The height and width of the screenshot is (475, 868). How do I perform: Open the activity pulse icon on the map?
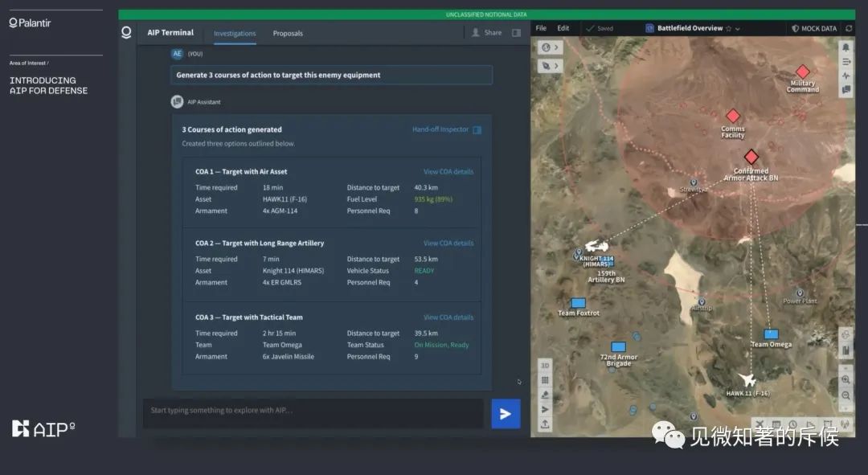[845, 76]
